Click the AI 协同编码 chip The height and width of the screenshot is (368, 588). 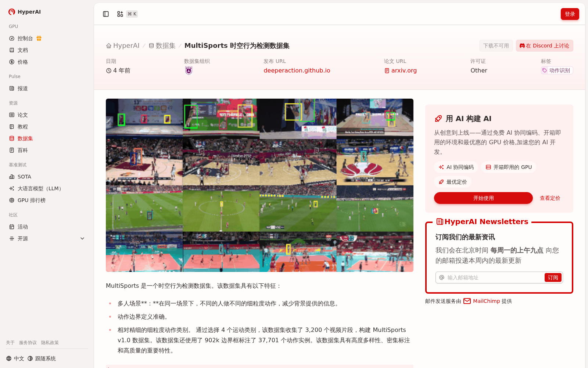[456, 167]
